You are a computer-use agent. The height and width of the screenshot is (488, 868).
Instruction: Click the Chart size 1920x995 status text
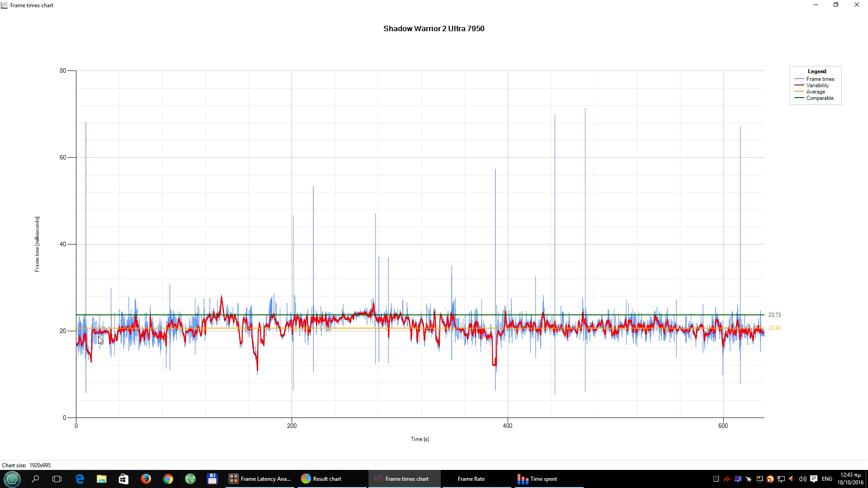tap(26, 465)
